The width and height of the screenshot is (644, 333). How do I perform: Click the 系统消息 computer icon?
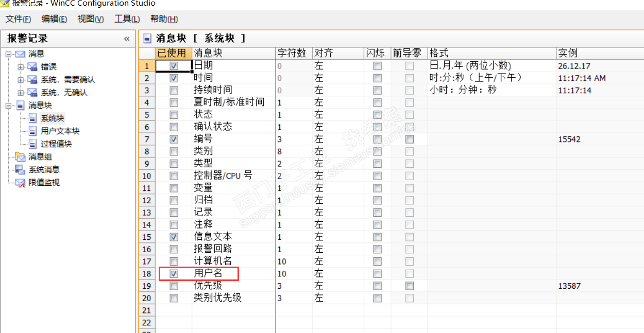[20, 170]
